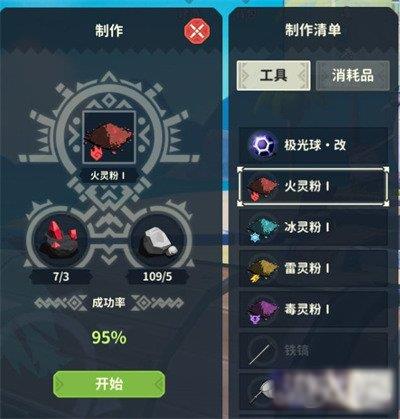The width and height of the screenshot is (400, 419).
Task: Select the white stone material icon
Action: pos(159,241)
